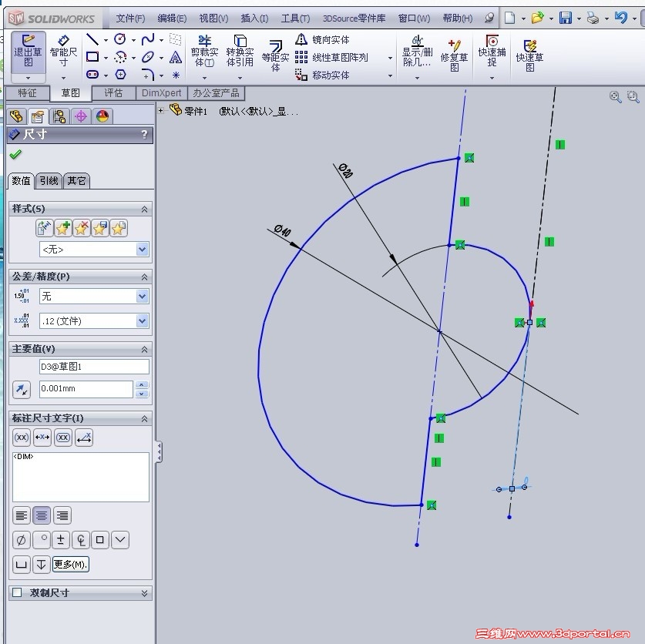Select the Line sketch tool
The image size is (645, 644).
(x=92, y=39)
